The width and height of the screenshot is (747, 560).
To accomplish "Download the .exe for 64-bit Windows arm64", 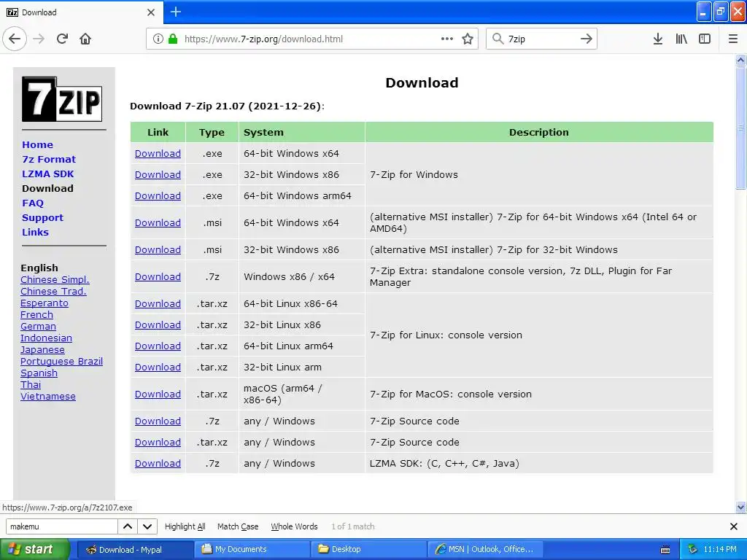I will click(158, 195).
